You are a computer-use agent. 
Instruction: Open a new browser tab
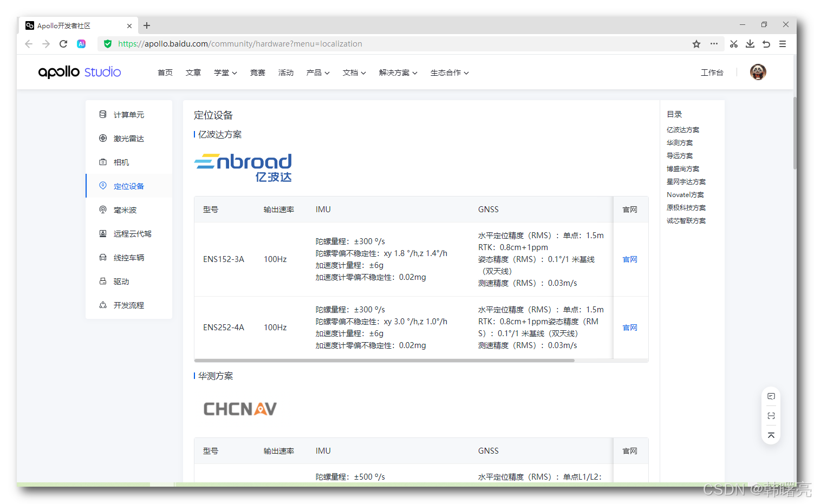(x=147, y=25)
